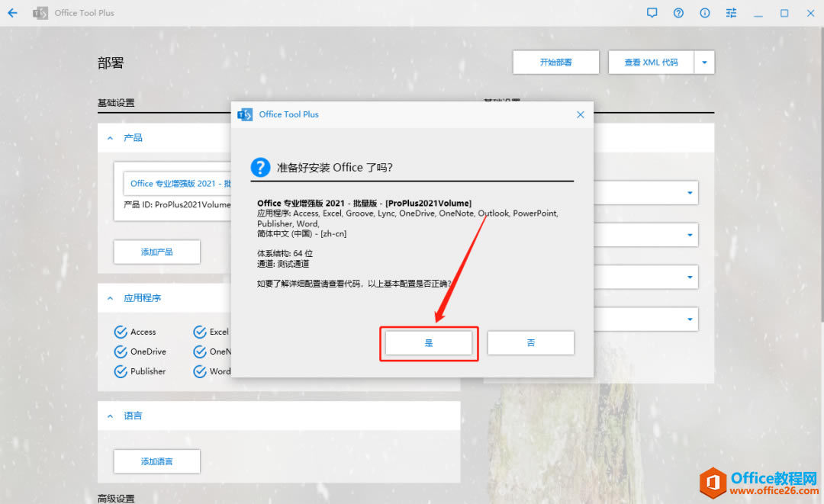Uncheck the Word application

(x=200, y=371)
